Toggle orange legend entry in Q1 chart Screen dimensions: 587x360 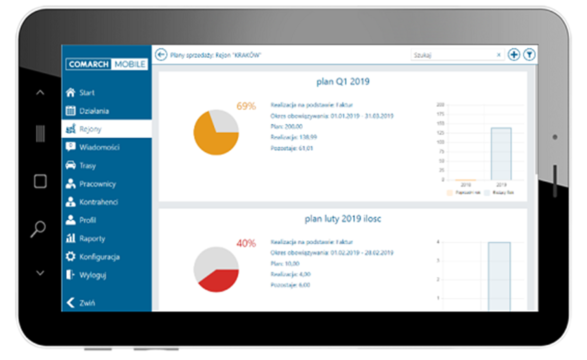(463, 193)
